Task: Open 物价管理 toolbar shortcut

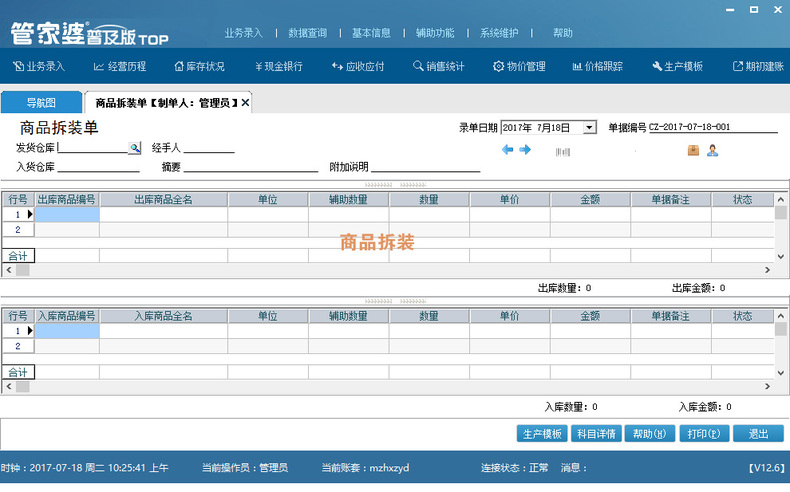Action: (519, 66)
